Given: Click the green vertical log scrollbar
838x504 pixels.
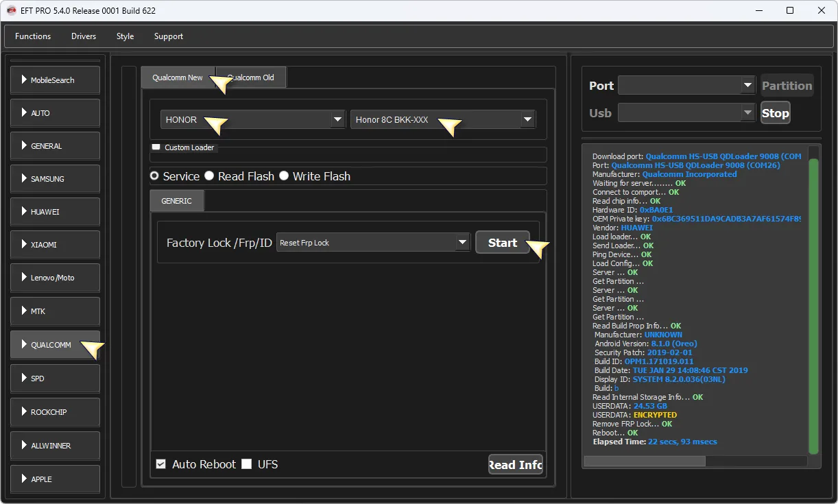Looking at the screenshot, I should pos(813,305).
